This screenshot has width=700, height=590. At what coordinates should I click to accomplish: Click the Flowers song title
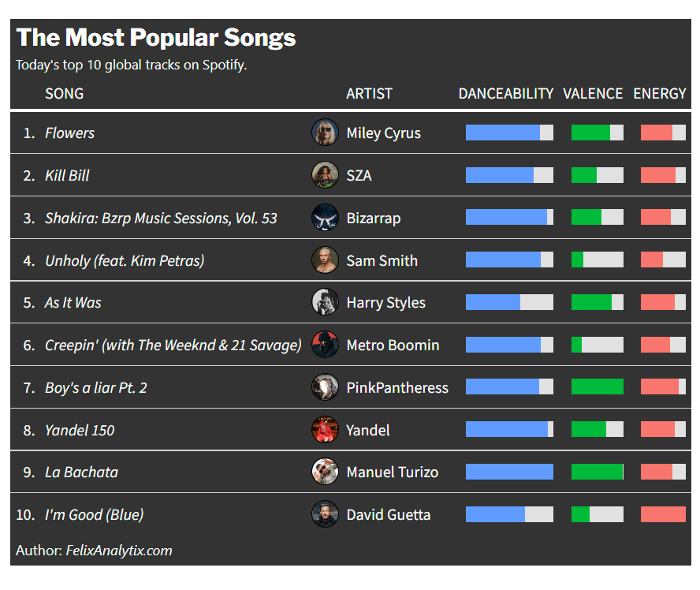(69, 133)
